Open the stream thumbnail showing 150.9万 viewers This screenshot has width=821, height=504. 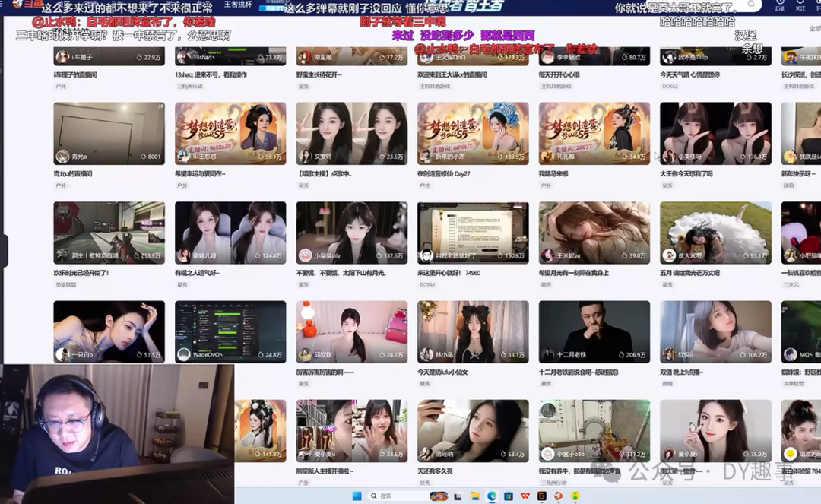[x=473, y=233]
